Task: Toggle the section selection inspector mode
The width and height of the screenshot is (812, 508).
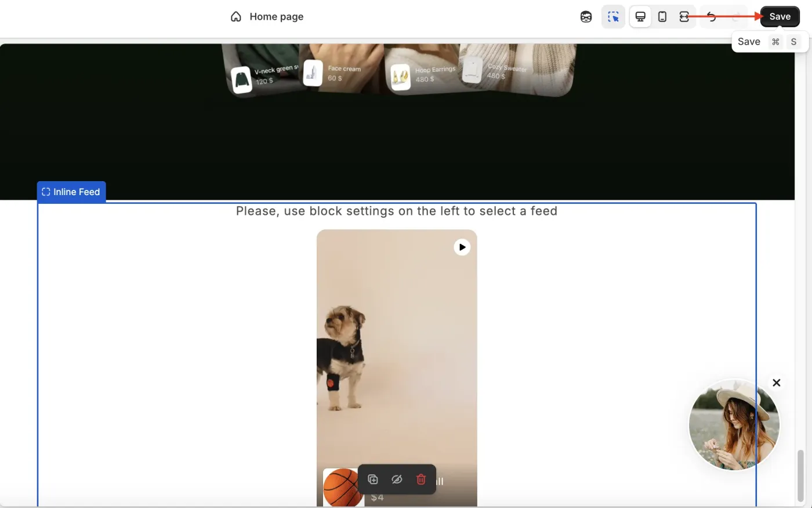Action: 613,16
